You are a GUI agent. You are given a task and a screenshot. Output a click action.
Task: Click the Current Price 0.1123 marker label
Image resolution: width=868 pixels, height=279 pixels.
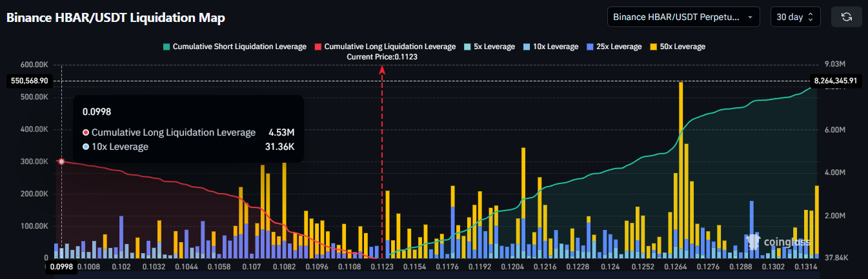[x=382, y=57]
